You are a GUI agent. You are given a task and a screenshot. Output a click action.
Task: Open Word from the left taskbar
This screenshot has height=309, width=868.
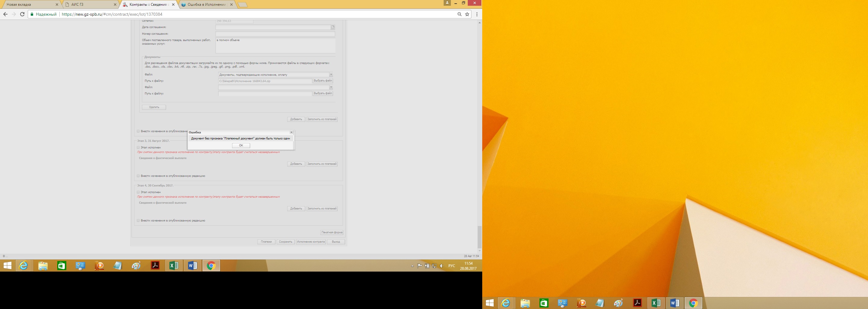[192, 266]
